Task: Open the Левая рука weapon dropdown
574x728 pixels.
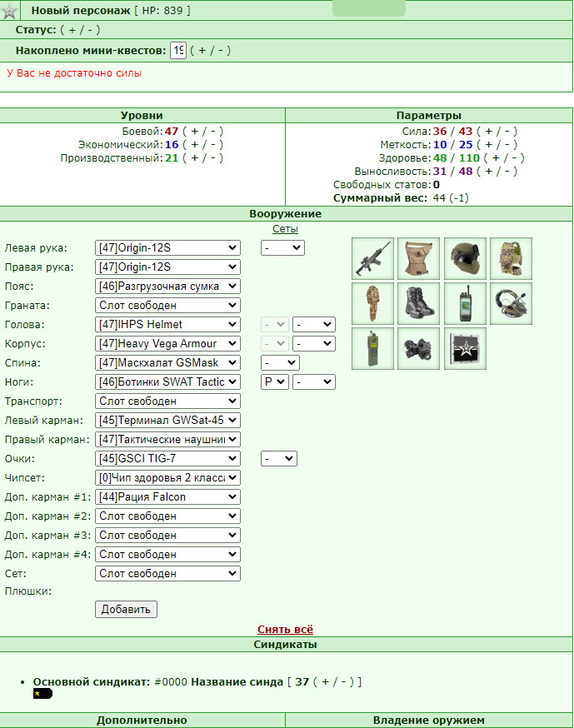Action: click(x=167, y=248)
